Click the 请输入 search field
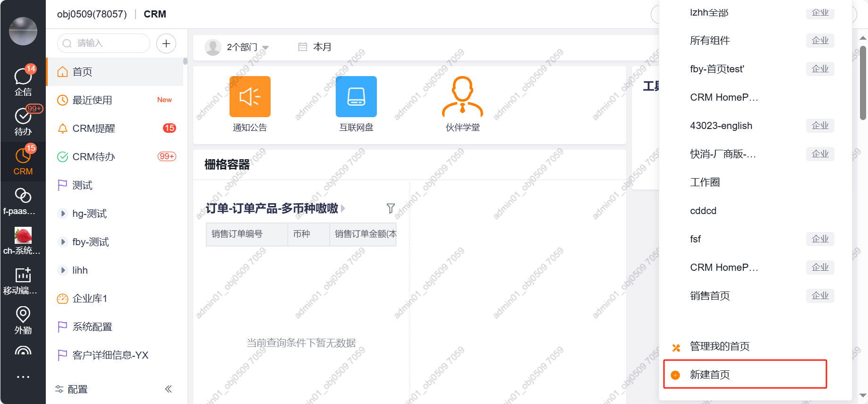This screenshot has height=404, width=868. click(103, 43)
